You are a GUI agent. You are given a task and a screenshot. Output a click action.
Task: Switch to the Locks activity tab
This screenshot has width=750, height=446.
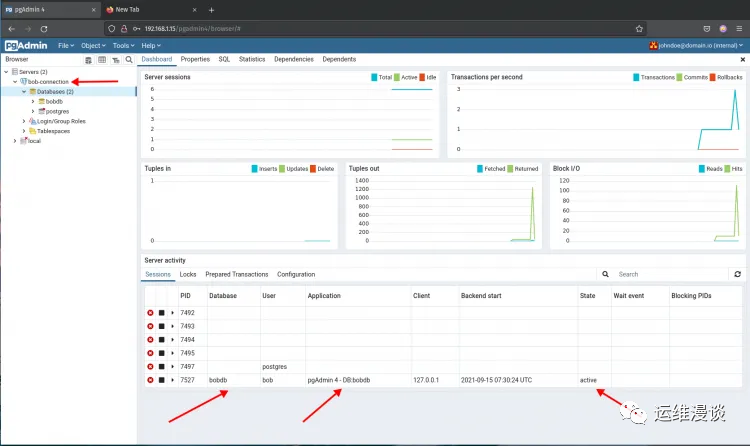(x=188, y=274)
